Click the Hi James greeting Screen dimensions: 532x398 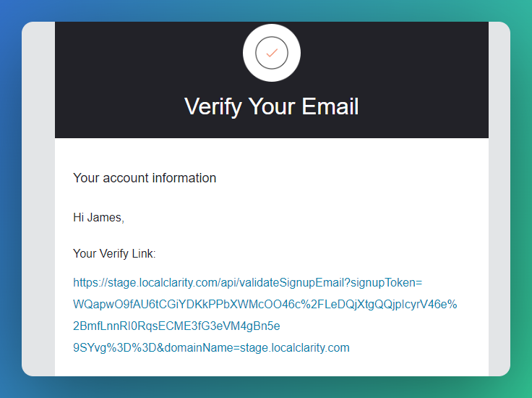click(99, 217)
